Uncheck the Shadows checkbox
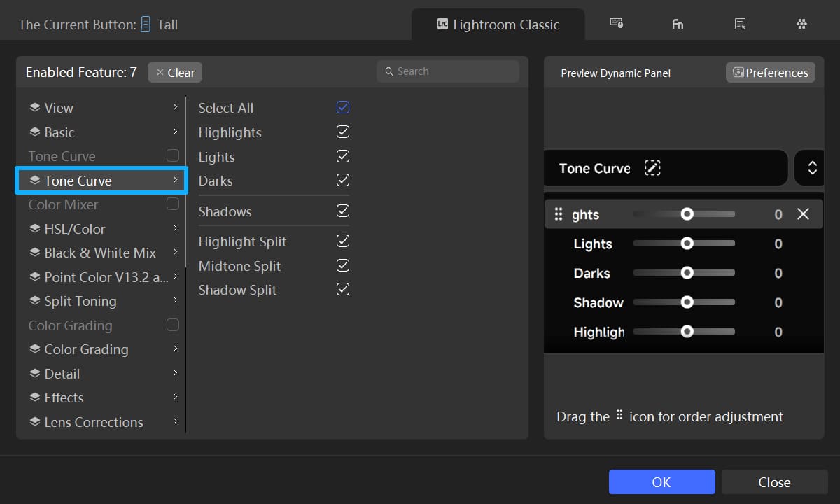 click(343, 211)
